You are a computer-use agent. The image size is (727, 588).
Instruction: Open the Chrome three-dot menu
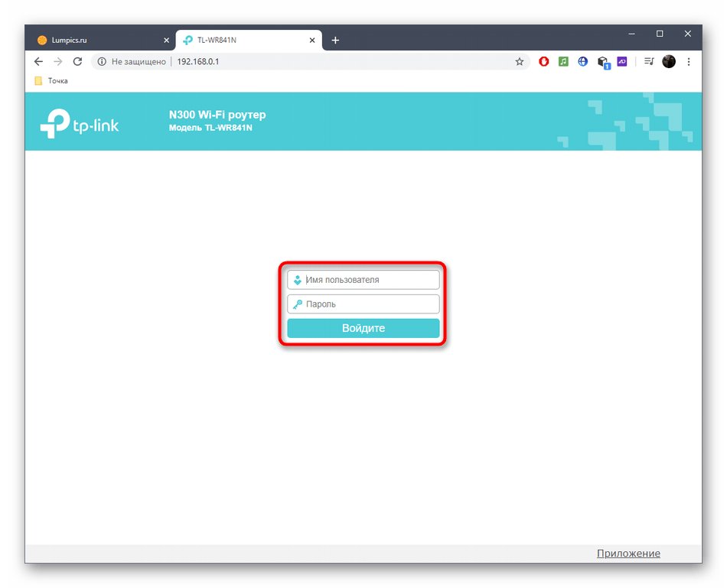click(x=689, y=62)
